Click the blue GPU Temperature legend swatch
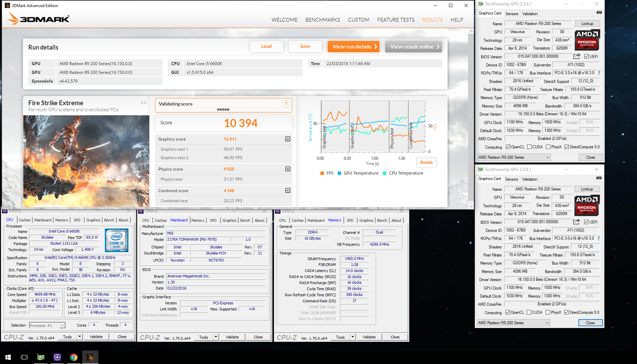 pos(339,173)
